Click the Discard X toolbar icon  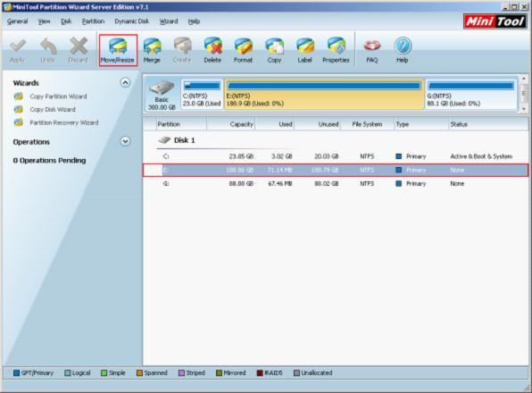[79, 46]
